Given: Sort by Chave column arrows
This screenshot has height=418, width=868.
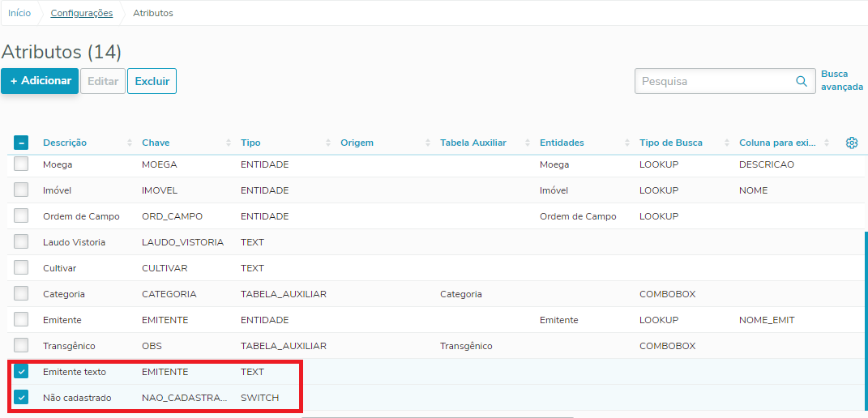Looking at the screenshot, I should click(229, 143).
